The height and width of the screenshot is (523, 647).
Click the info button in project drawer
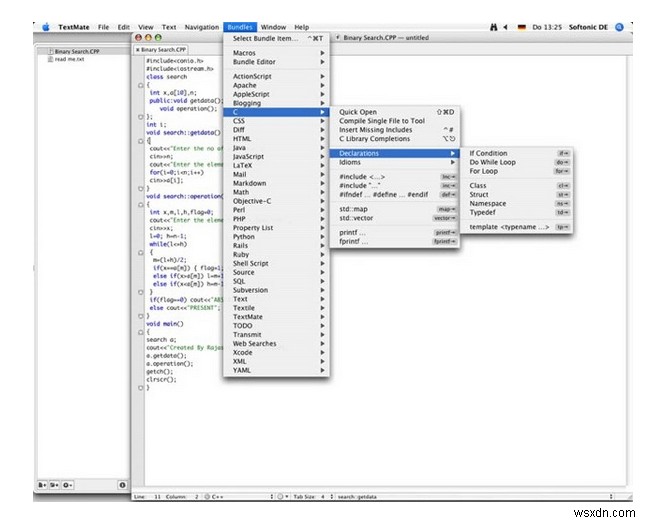(x=123, y=484)
